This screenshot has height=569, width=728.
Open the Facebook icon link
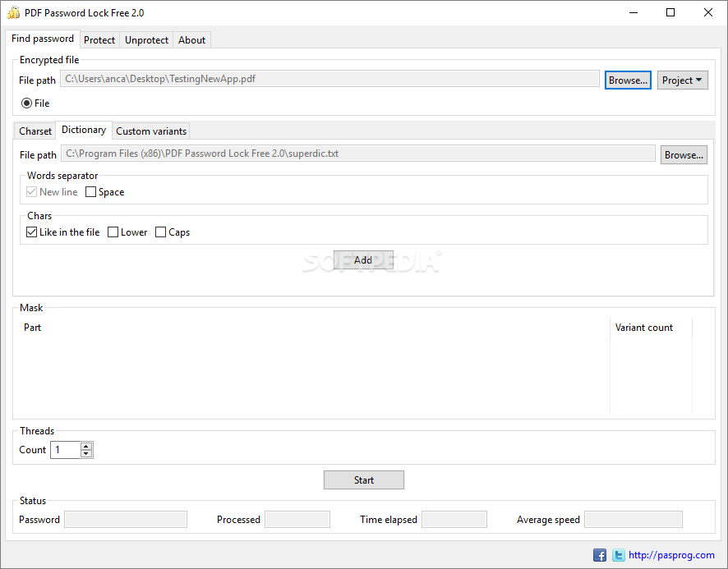coord(599,555)
